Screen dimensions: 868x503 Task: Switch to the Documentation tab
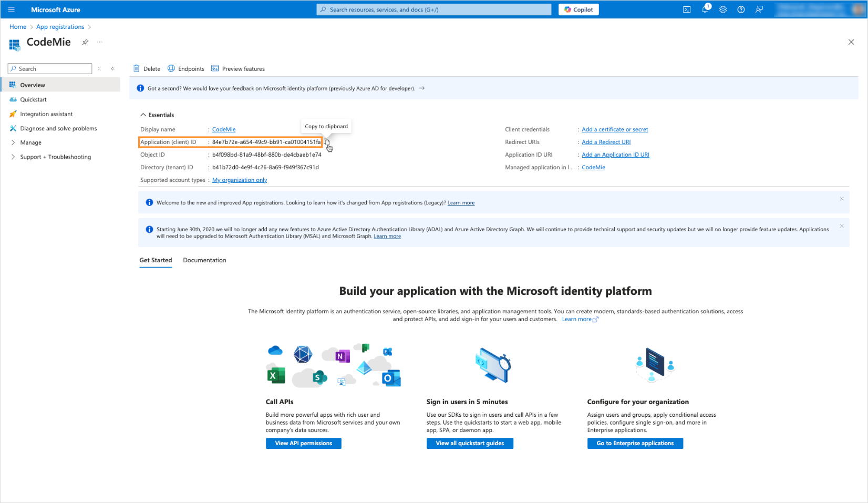204,260
